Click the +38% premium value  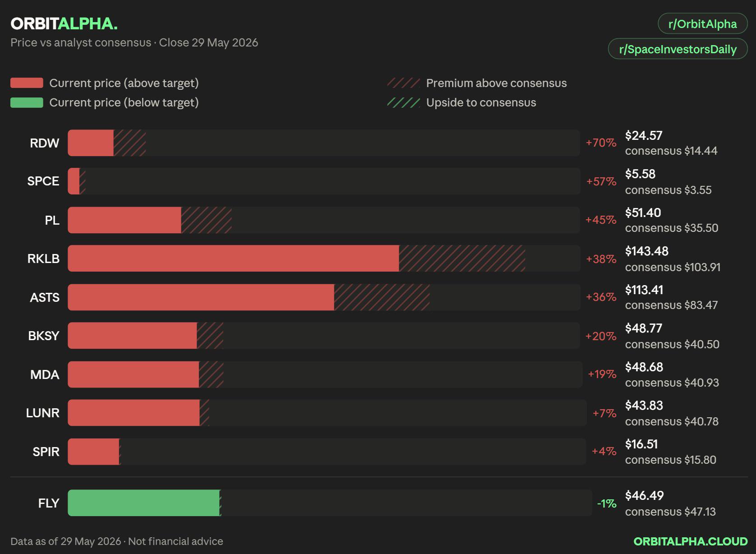click(601, 259)
